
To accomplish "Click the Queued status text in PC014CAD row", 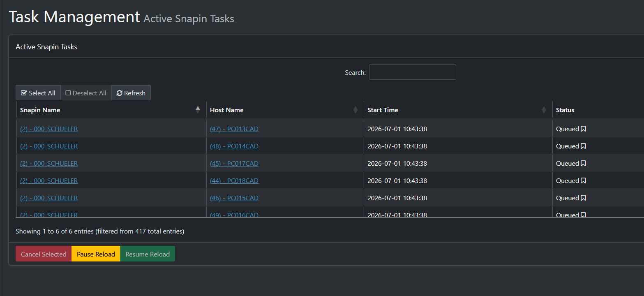I will pyautogui.click(x=568, y=146).
